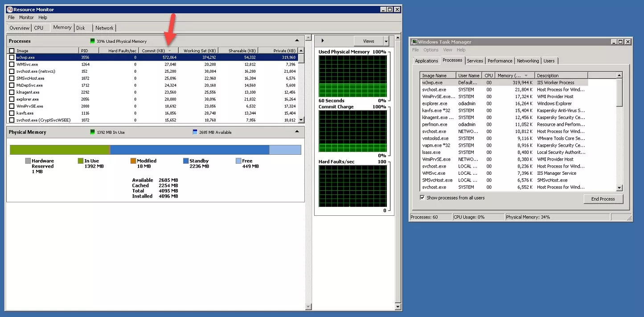Click the Resource Monitor title bar icon
The image size is (644, 317).
point(10,9)
